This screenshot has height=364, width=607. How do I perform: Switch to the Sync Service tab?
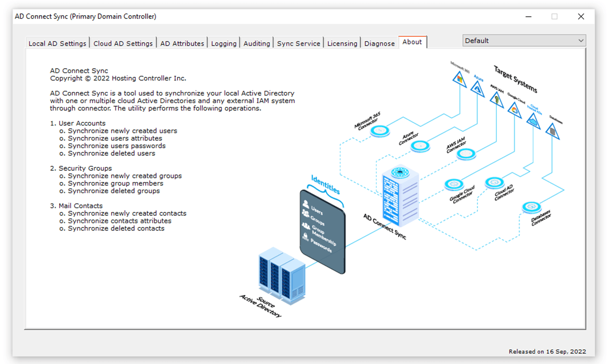click(298, 43)
